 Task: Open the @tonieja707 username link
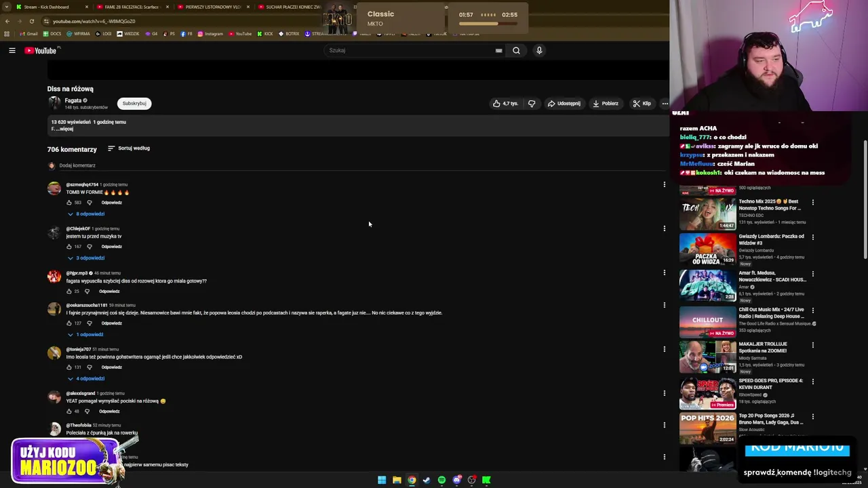point(79,349)
